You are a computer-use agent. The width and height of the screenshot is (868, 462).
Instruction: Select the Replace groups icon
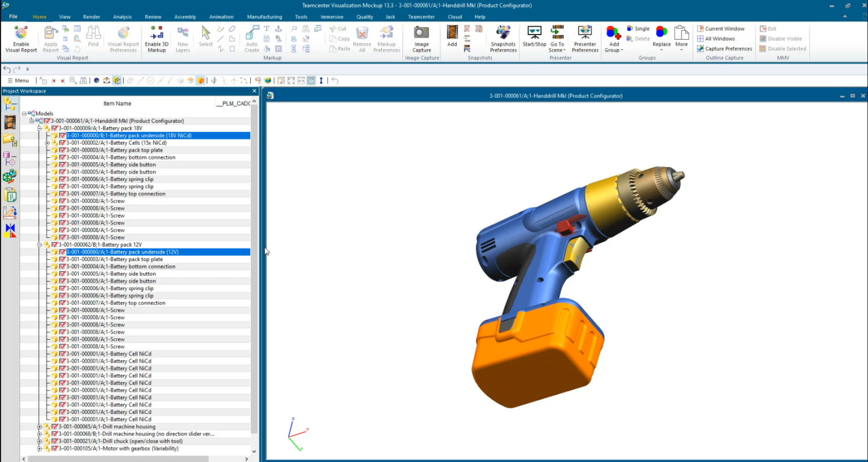pyautogui.click(x=661, y=33)
